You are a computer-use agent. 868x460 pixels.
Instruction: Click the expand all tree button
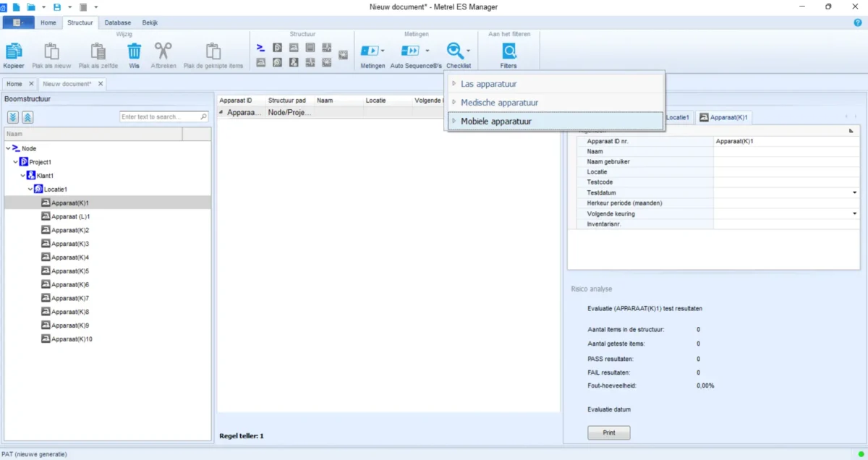tap(13, 117)
